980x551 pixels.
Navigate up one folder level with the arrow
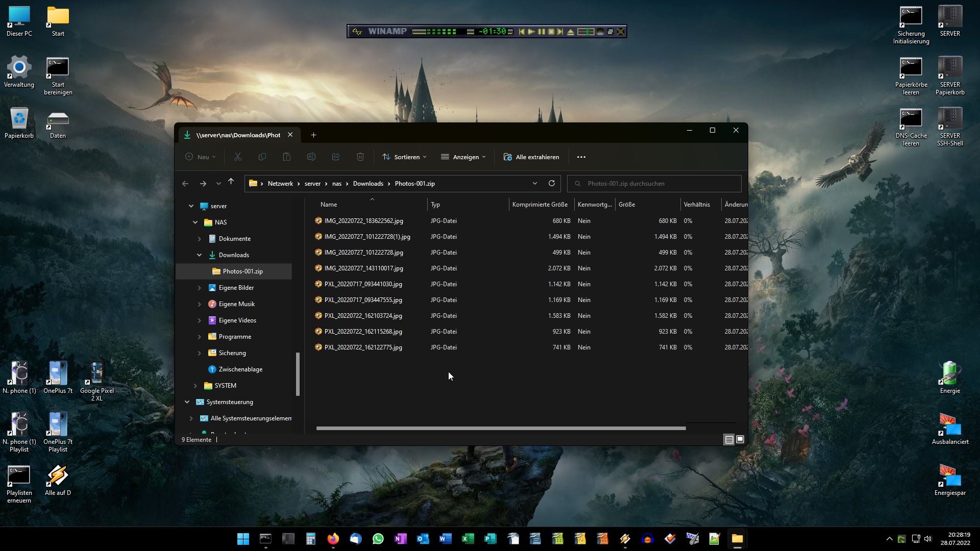(231, 182)
